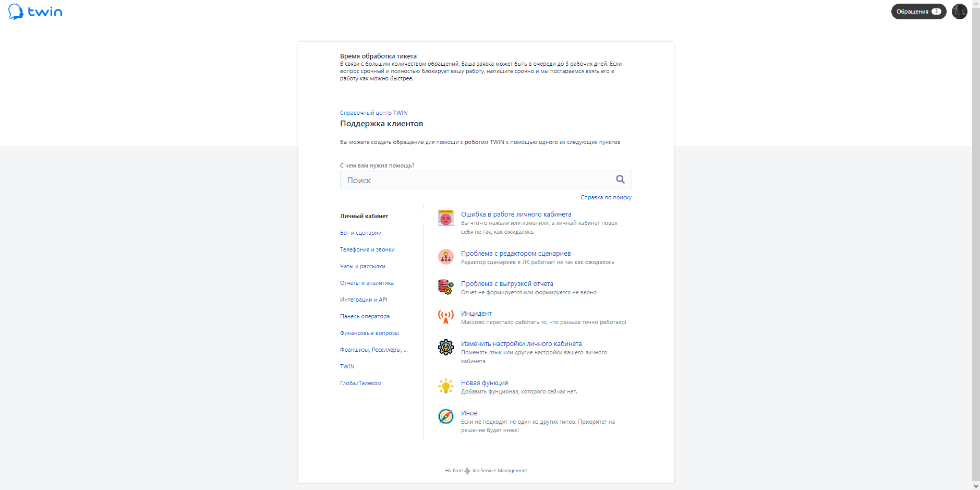Open Проблема с редактором сценариев

(516, 253)
